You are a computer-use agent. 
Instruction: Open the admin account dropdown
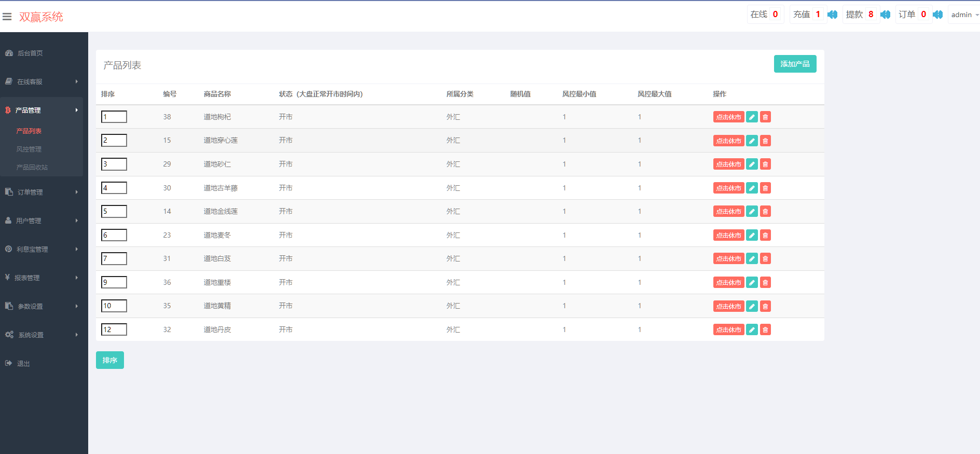click(x=964, y=15)
